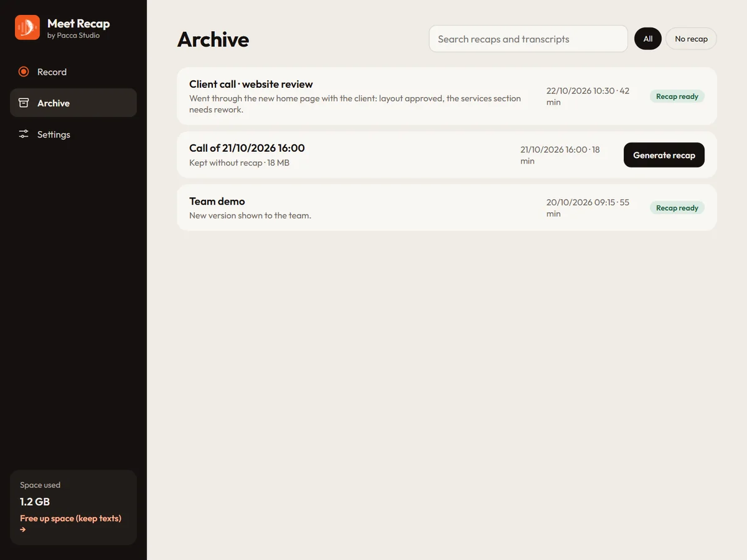Click the 22/10/2026 10:30 · 42 min timestamp
Viewport: 747px width, 560px height.
(x=588, y=96)
